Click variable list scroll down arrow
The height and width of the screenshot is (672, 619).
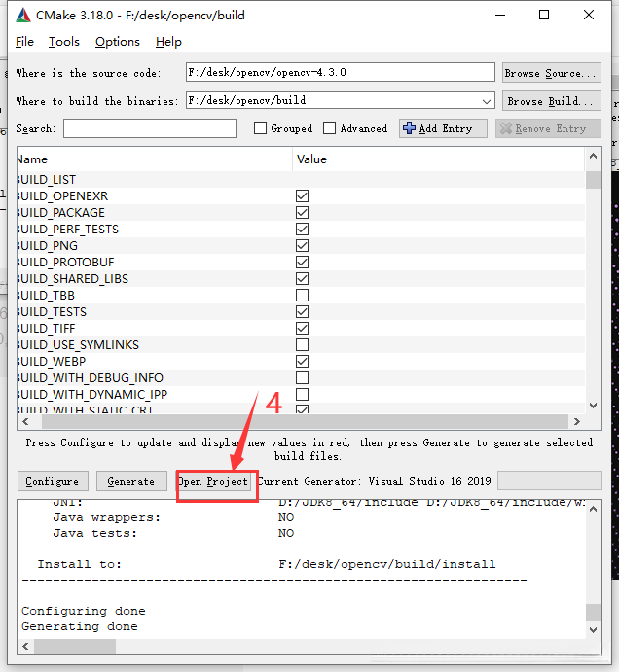pos(594,405)
